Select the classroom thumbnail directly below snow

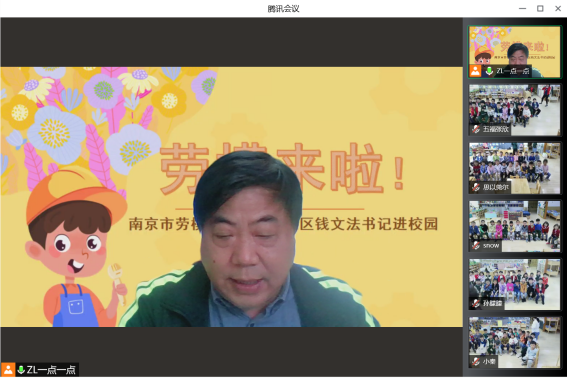(515, 284)
